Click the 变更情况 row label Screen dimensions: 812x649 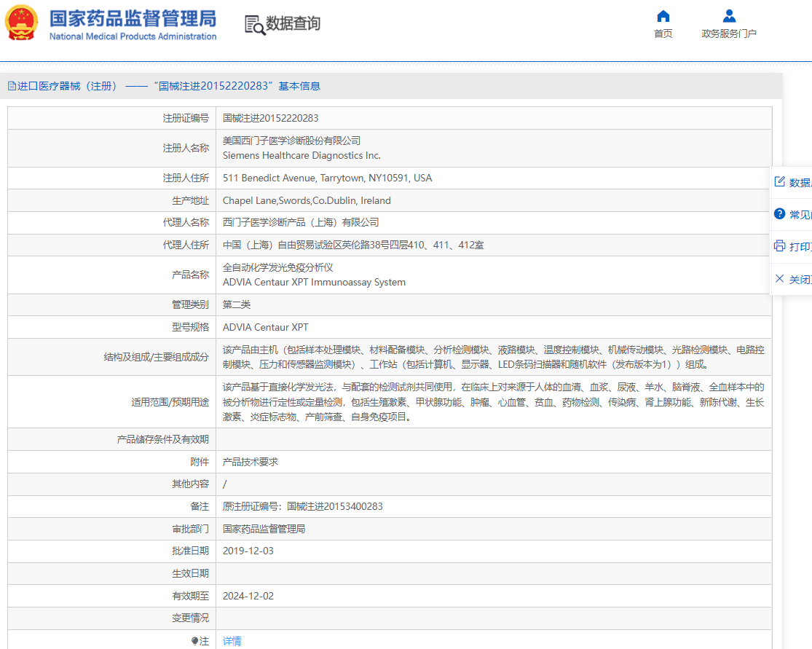(x=190, y=618)
